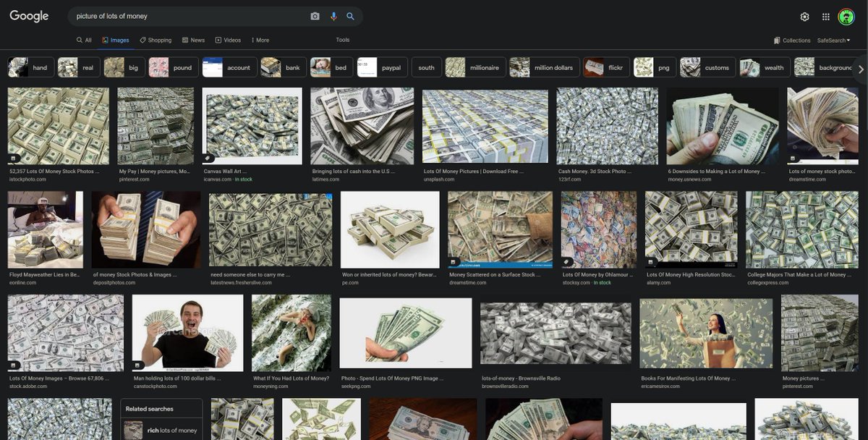Open the Brownsville Radio money image
This screenshot has width=868, height=440.
tap(556, 333)
